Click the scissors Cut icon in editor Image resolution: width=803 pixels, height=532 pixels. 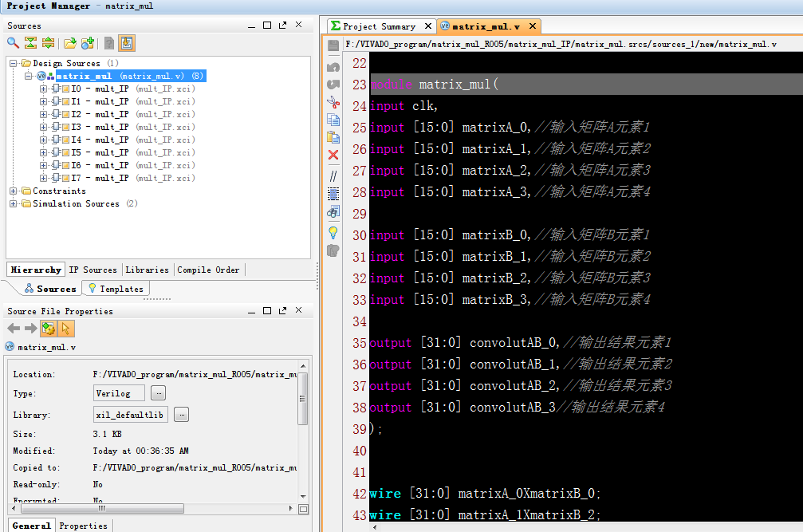point(333,102)
